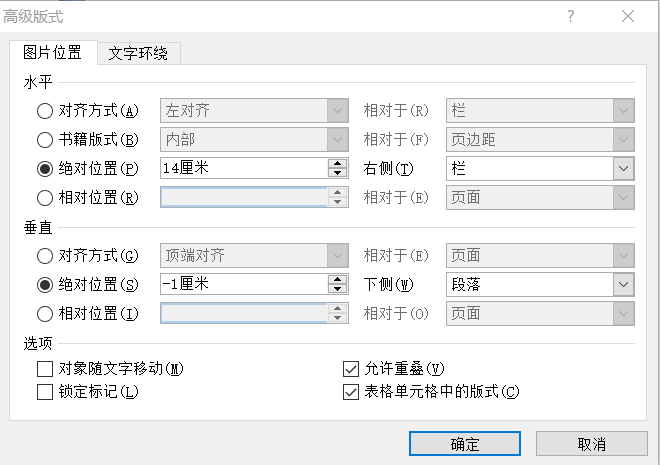Click down arrow of vertical 相对位置 spinner
The image size is (660, 465).
(338, 318)
